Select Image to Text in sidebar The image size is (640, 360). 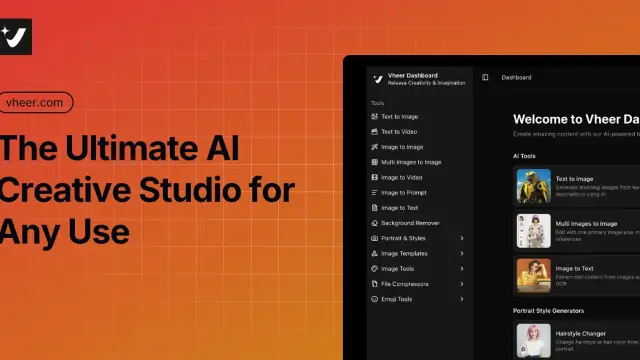400,208
